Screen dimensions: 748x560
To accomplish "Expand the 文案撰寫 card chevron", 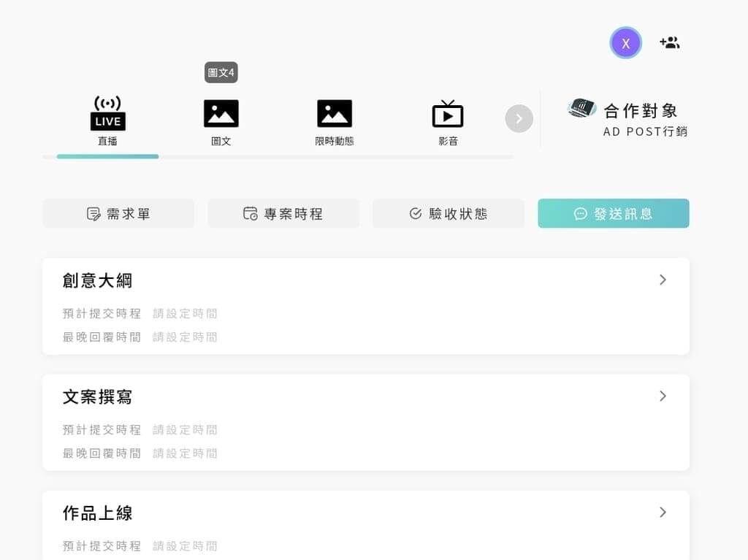I will coord(663,396).
